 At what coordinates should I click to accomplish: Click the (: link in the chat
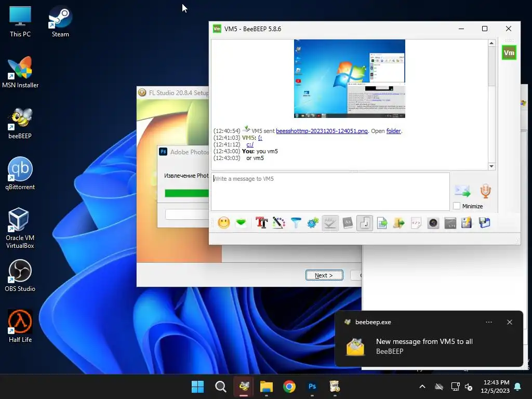pos(260,138)
